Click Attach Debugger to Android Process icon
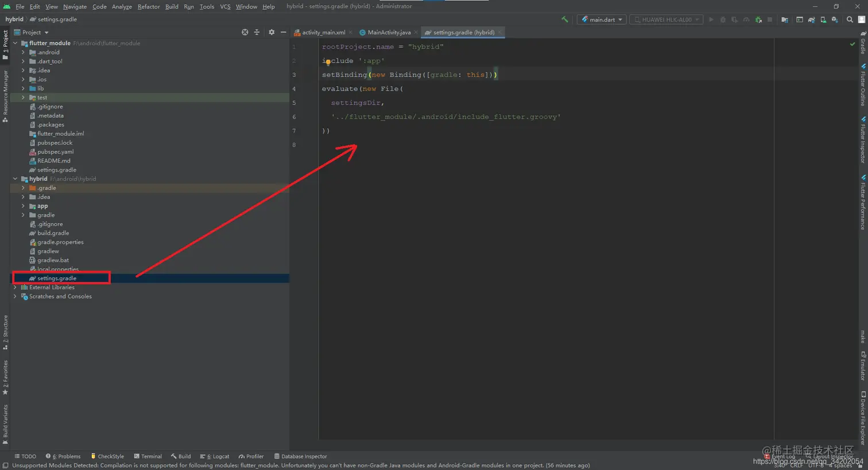The width and height of the screenshot is (868, 470). pos(758,20)
